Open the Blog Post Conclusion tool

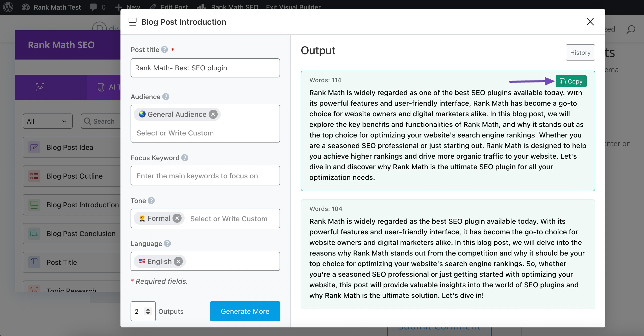point(72,234)
